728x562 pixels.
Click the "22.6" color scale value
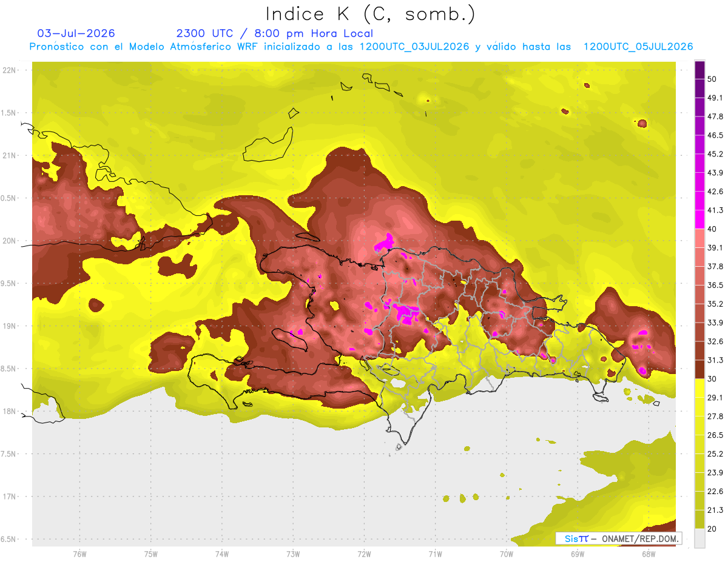pyautogui.click(x=715, y=492)
